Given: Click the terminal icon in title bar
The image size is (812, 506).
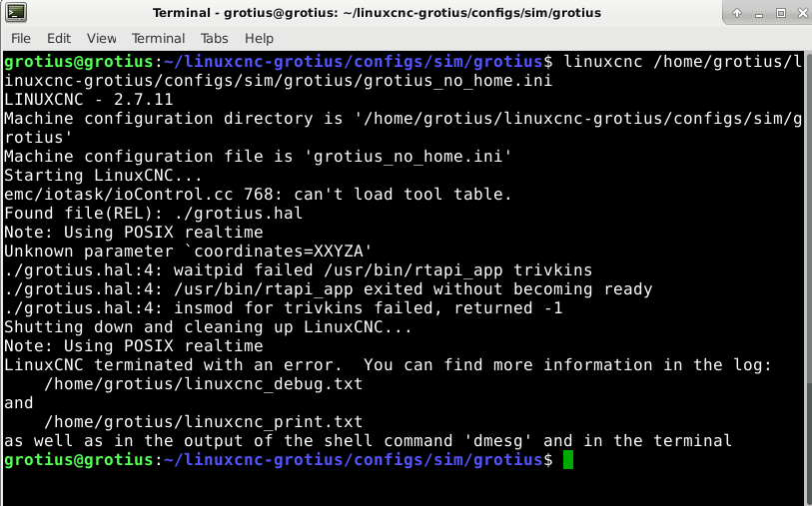Looking at the screenshot, I should [x=16, y=12].
